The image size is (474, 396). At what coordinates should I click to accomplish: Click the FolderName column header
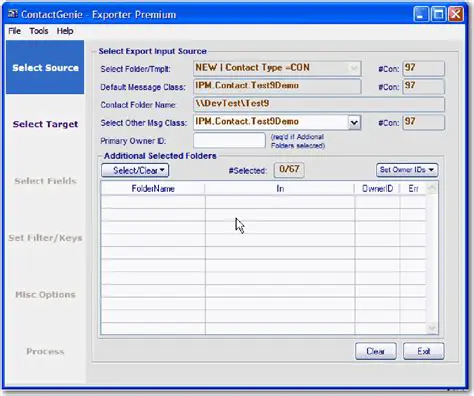[x=153, y=189]
